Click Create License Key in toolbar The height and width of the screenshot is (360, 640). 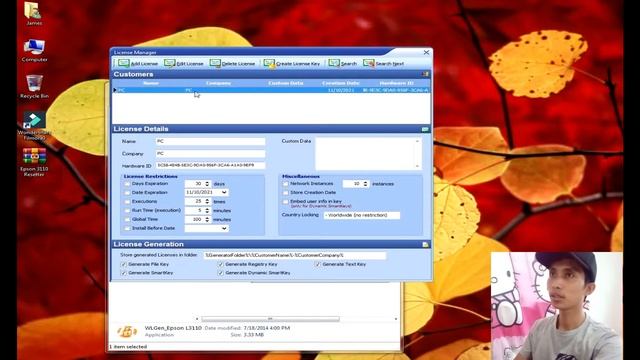coord(292,63)
